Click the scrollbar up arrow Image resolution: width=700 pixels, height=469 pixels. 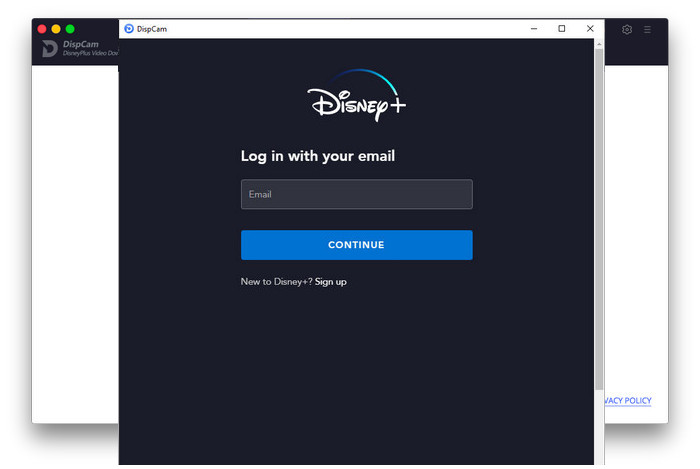(599, 44)
